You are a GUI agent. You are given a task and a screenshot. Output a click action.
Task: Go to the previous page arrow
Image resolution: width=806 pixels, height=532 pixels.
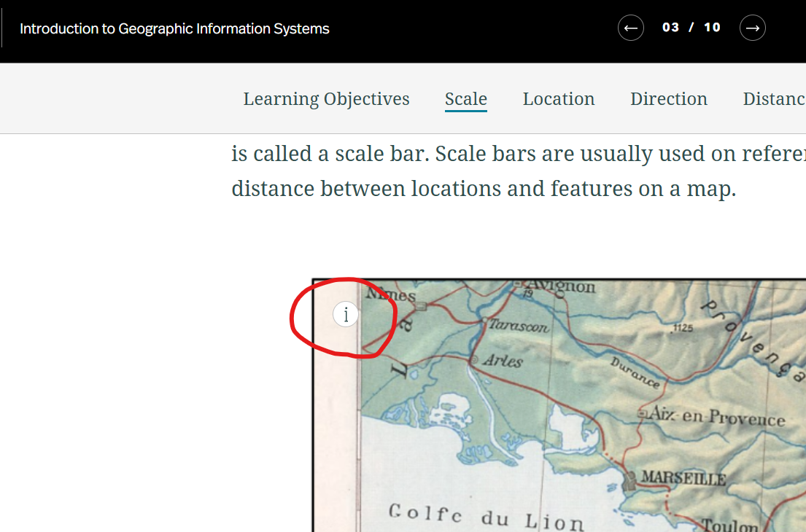click(631, 28)
